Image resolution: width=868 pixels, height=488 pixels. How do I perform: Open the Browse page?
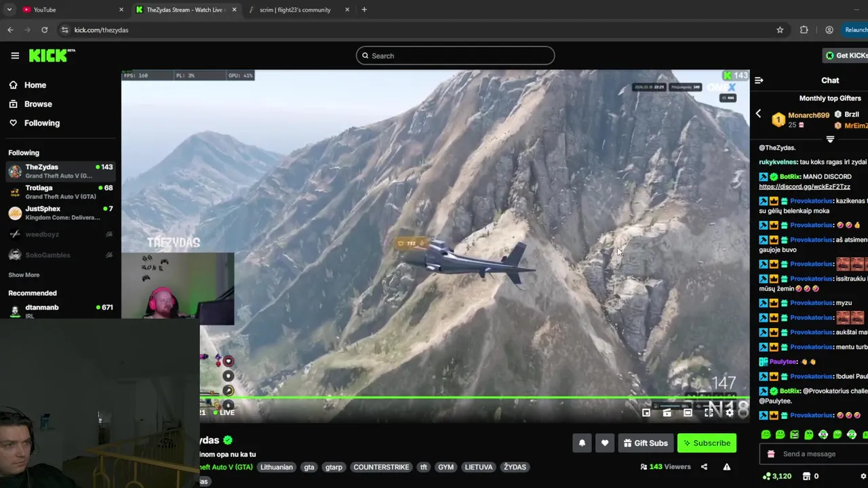[x=30, y=104]
